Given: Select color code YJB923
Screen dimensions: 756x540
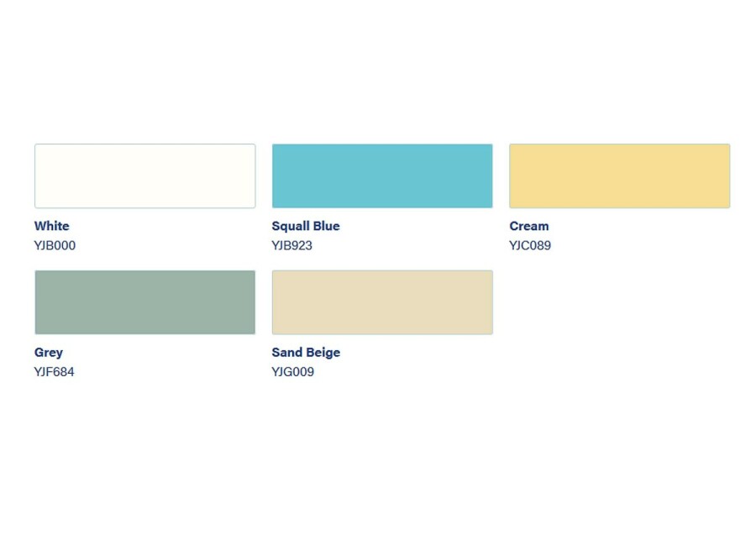Looking at the screenshot, I should 291,245.
